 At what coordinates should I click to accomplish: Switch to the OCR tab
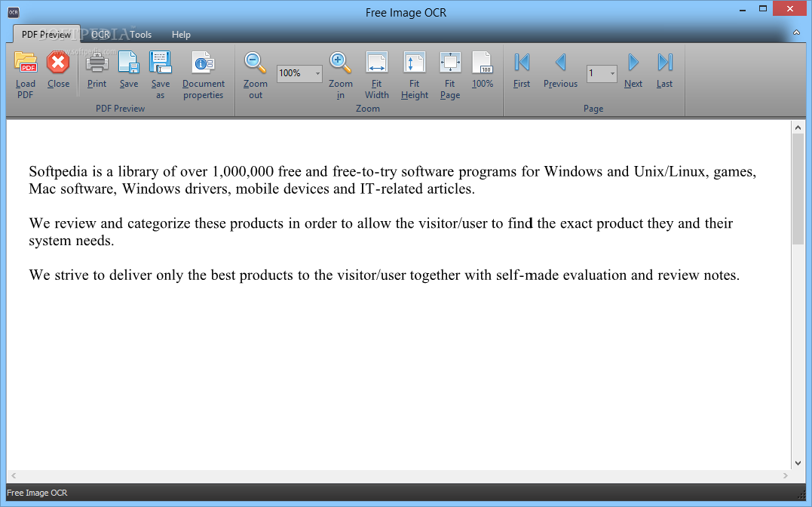(100, 34)
